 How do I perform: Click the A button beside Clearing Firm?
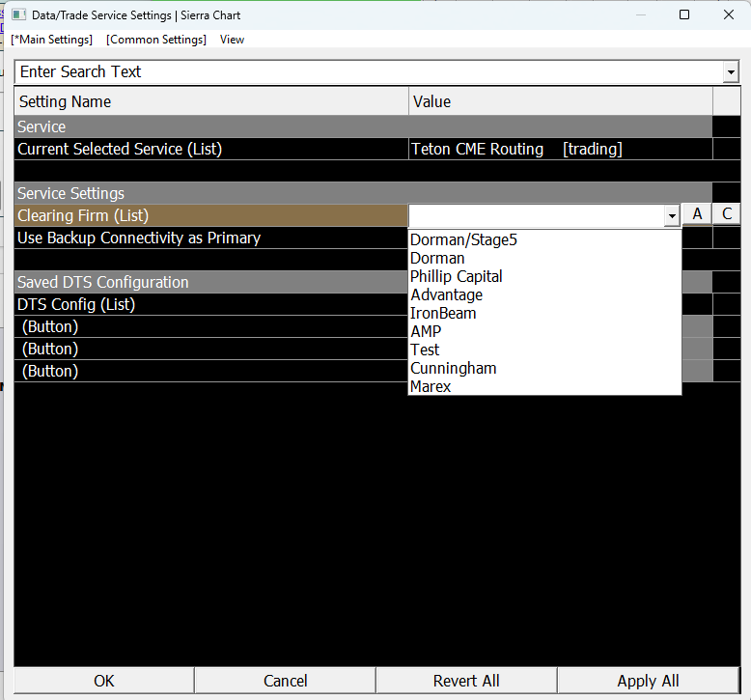click(697, 214)
